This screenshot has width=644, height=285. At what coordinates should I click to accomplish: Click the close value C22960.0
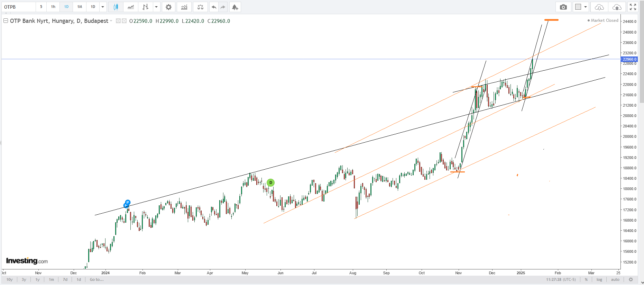(x=219, y=21)
